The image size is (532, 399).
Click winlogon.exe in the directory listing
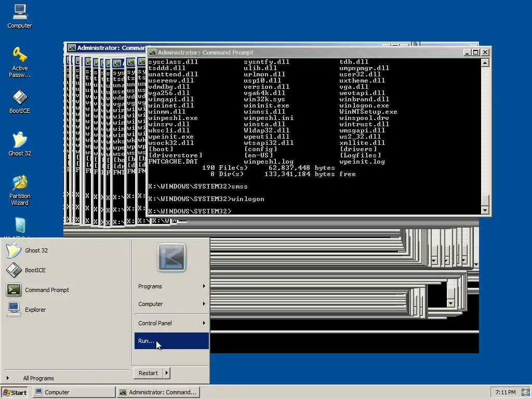click(x=364, y=105)
